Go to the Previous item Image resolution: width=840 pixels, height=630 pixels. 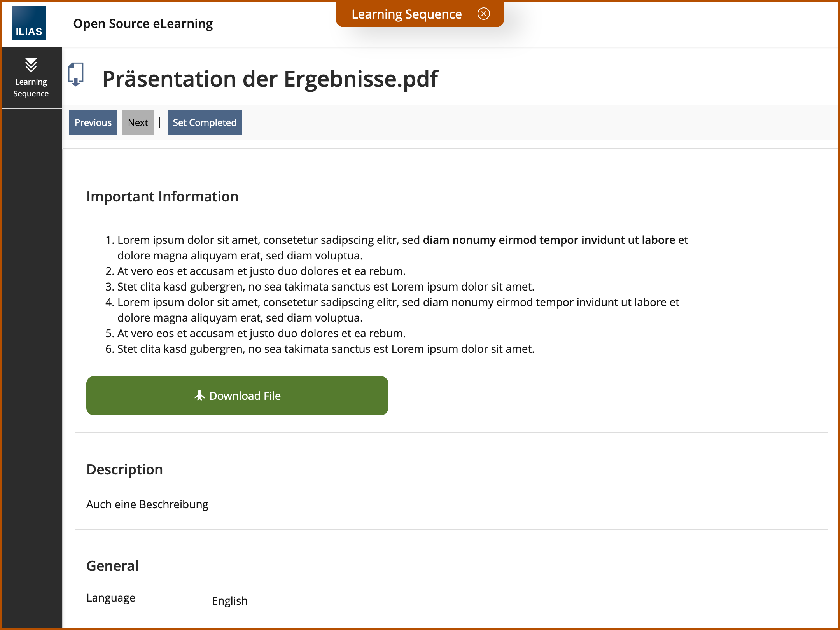click(93, 122)
